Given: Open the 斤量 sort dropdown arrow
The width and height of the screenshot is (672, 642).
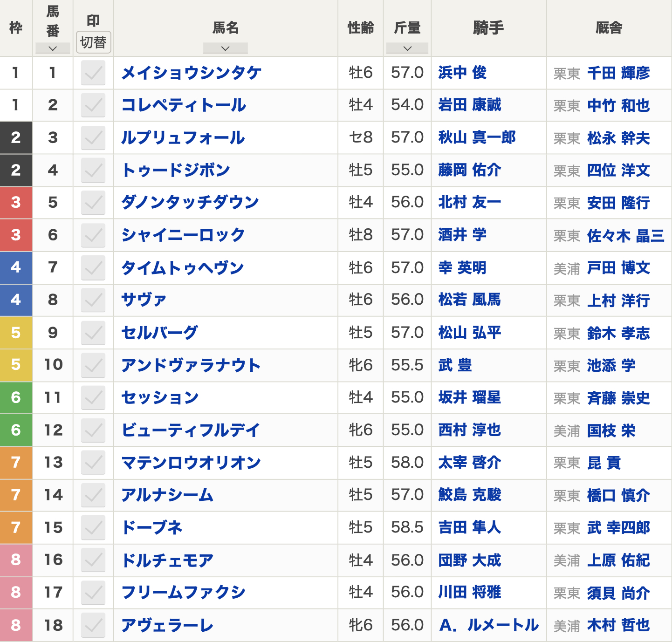Looking at the screenshot, I should click(x=407, y=48).
